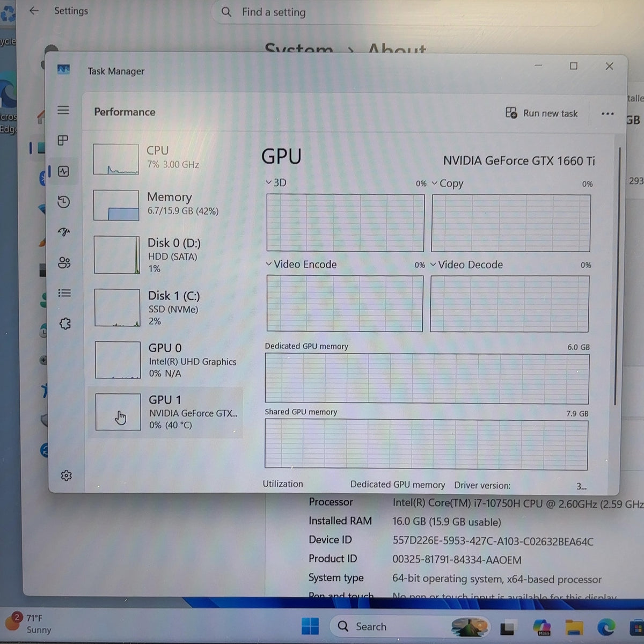The height and width of the screenshot is (644, 644).
Task: Select Disk 0 (D:) HDD entry
Action: click(165, 255)
